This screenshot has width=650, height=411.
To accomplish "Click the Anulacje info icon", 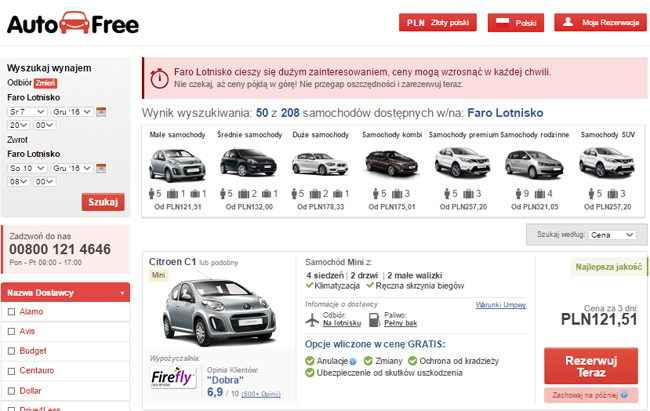I will pos(353,361).
